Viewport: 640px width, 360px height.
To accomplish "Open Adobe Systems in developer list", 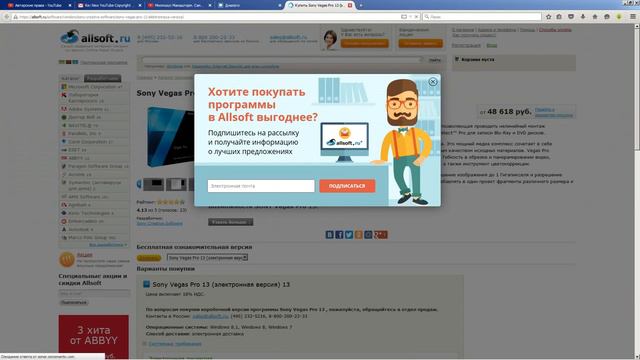I will tap(85, 109).
